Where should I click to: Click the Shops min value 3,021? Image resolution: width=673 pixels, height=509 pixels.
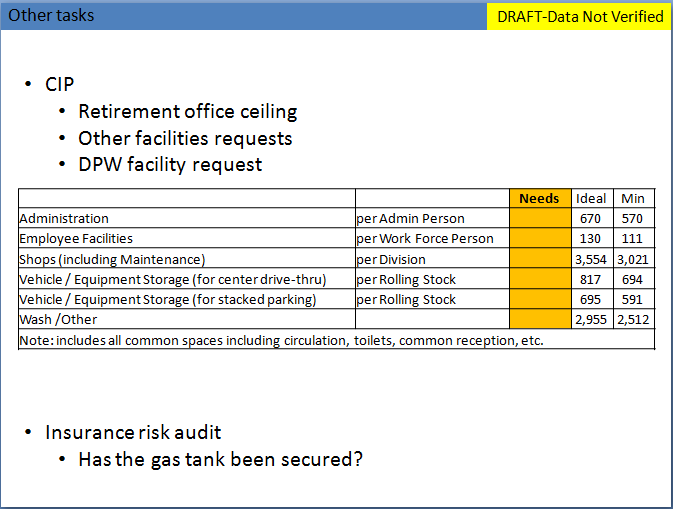[633, 259]
